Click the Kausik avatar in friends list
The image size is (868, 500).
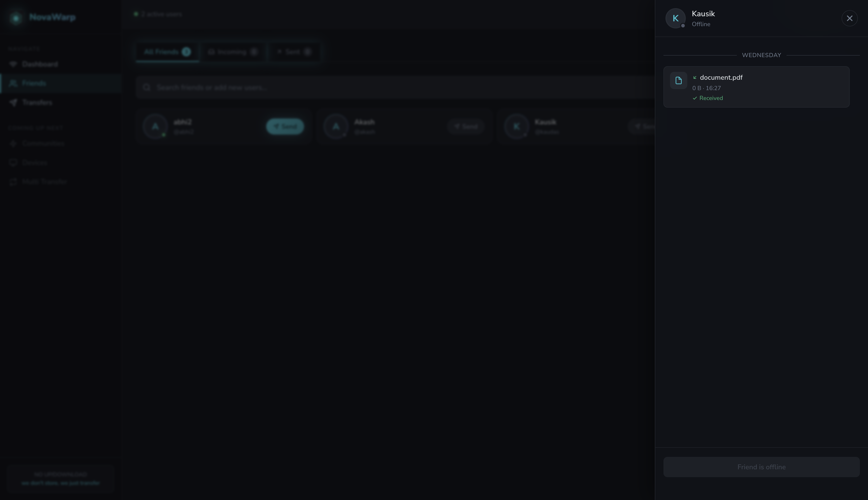tap(516, 126)
